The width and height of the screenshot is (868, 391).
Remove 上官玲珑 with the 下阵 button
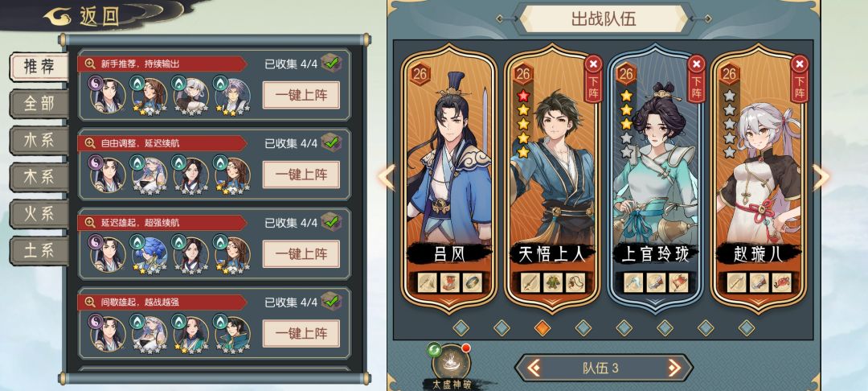point(696,79)
